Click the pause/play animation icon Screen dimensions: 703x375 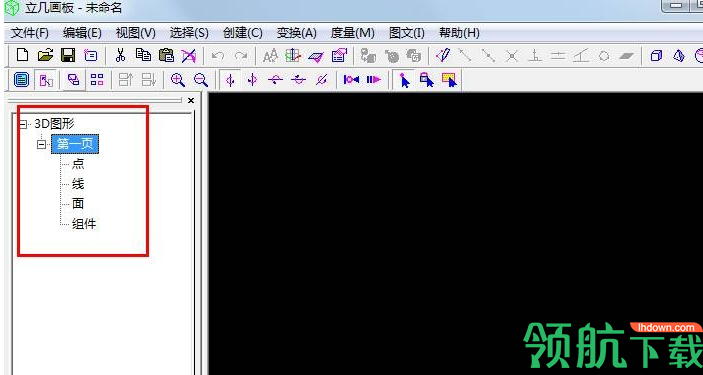click(x=373, y=80)
